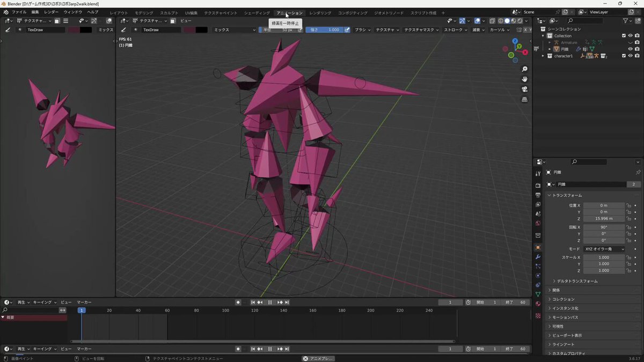Screen dimensions: 644x362
Task: Open the ストローク settings popover
Action: [455, 30]
